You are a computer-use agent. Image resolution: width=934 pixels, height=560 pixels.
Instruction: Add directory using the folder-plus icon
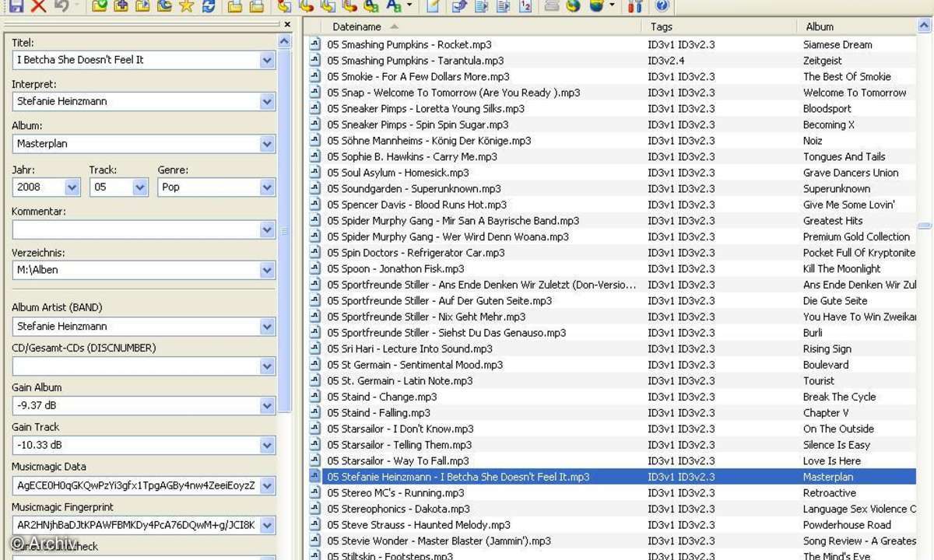click(x=121, y=6)
